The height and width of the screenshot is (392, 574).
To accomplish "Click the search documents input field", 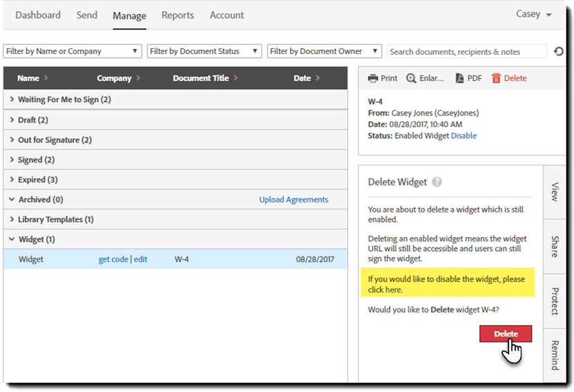I will pos(467,52).
